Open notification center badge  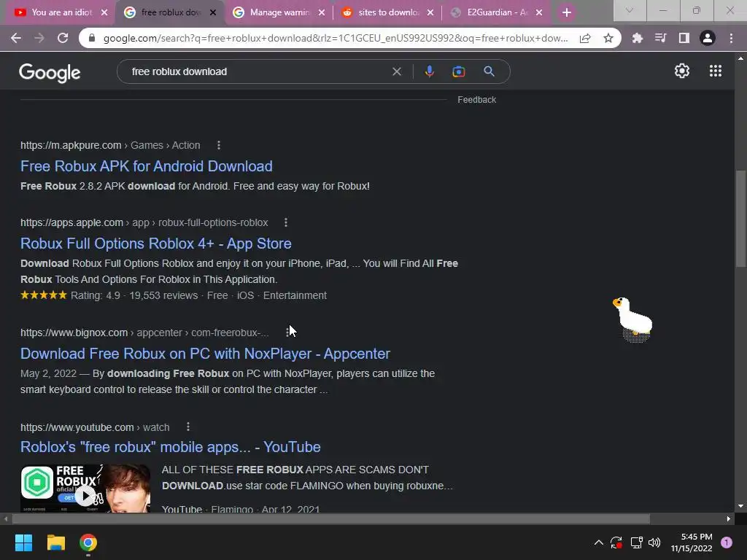[726, 542]
